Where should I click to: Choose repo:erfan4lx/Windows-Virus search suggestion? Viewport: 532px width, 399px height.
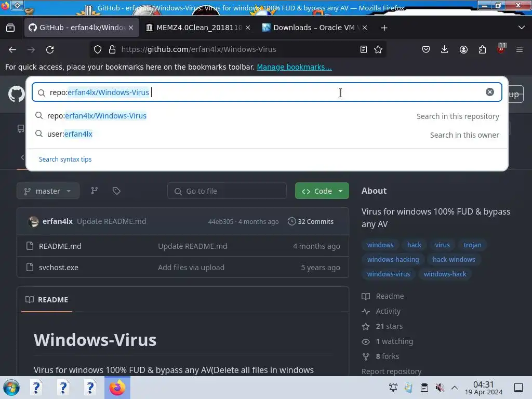pyautogui.click(x=267, y=116)
